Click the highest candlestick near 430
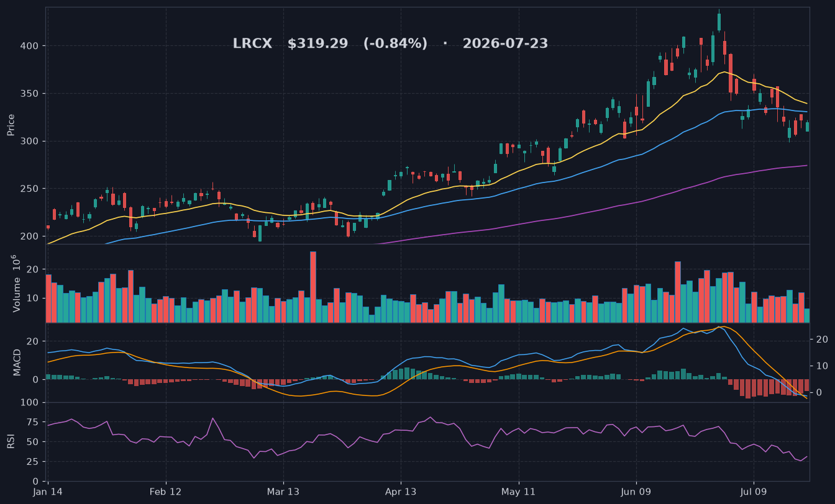Image resolution: width=835 pixels, height=504 pixels. [x=719, y=22]
